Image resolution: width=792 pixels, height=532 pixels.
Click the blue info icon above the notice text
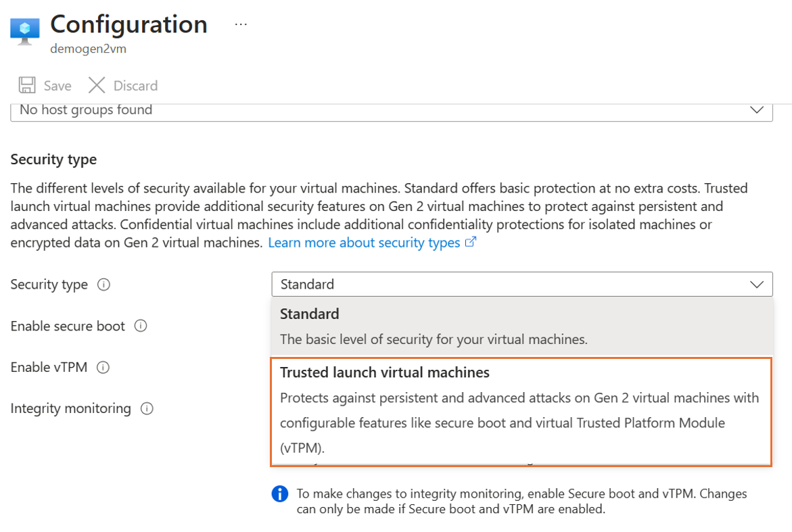coord(279,493)
